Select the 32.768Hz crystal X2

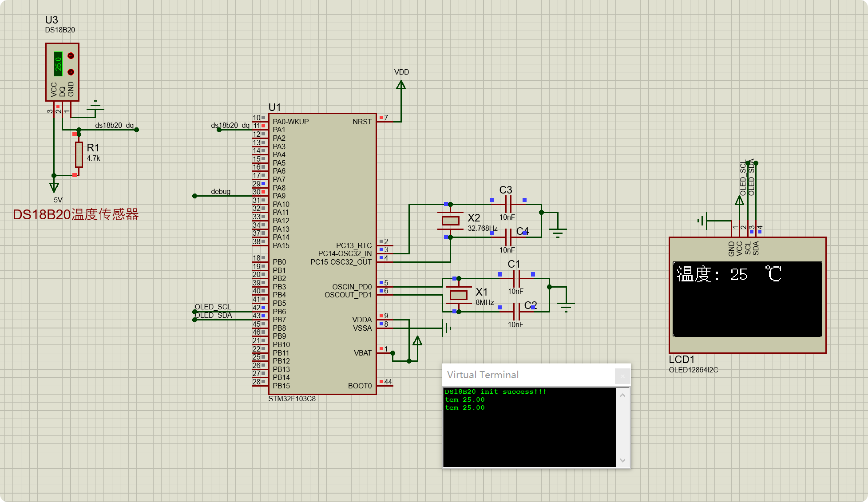450,221
